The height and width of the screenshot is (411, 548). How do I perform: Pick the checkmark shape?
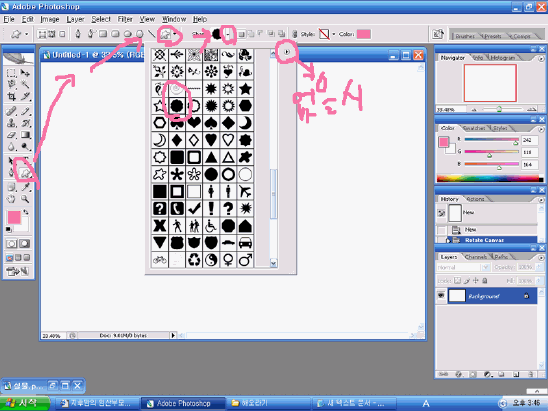(x=194, y=209)
